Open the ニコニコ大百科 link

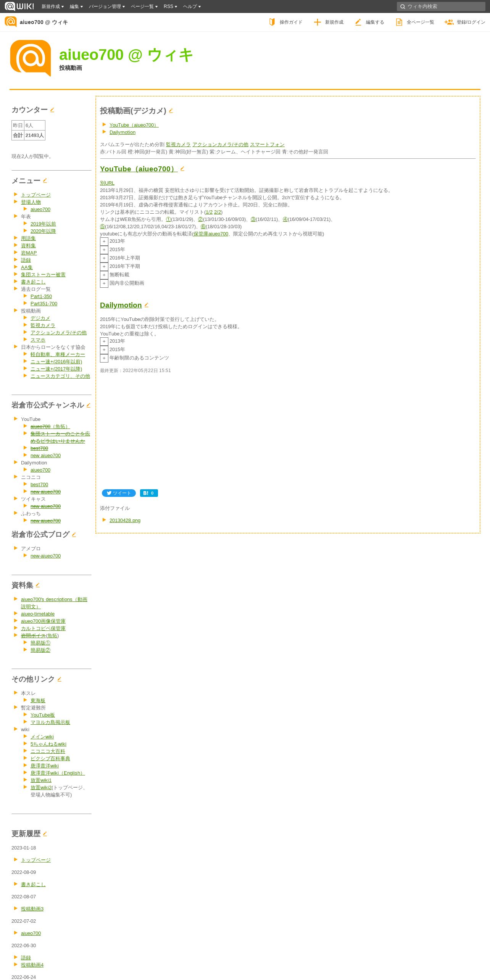tap(48, 751)
